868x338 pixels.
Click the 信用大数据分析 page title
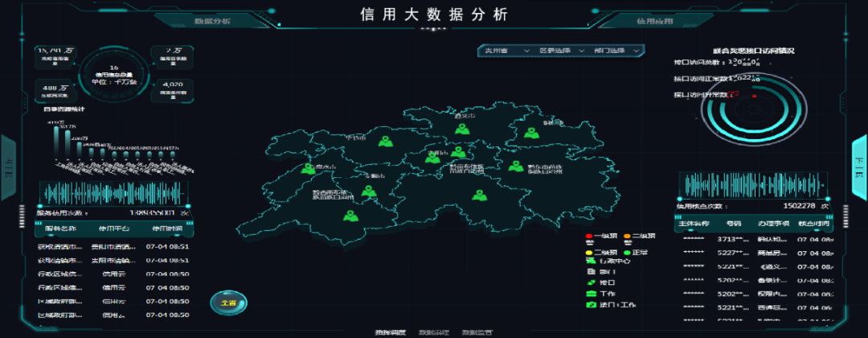click(433, 14)
